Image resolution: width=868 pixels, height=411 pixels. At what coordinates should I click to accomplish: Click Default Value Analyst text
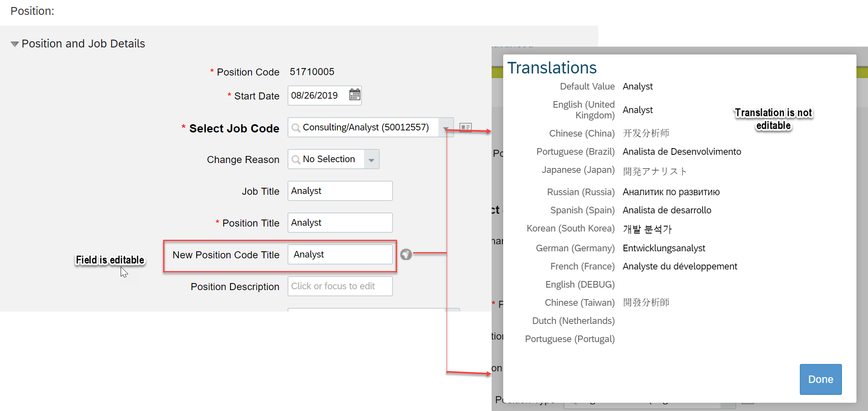click(637, 86)
